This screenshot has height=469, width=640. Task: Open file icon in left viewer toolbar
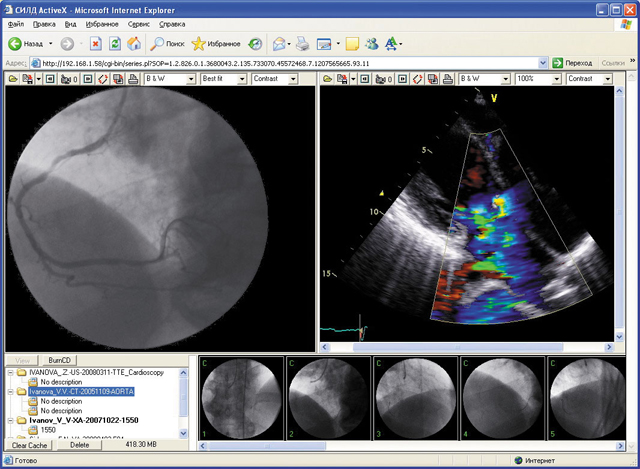point(13,79)
